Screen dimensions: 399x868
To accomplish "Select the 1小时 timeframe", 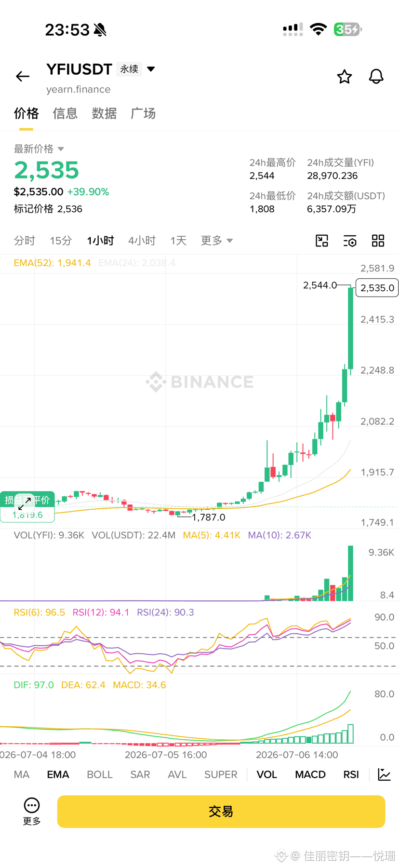I will point(100,241).
